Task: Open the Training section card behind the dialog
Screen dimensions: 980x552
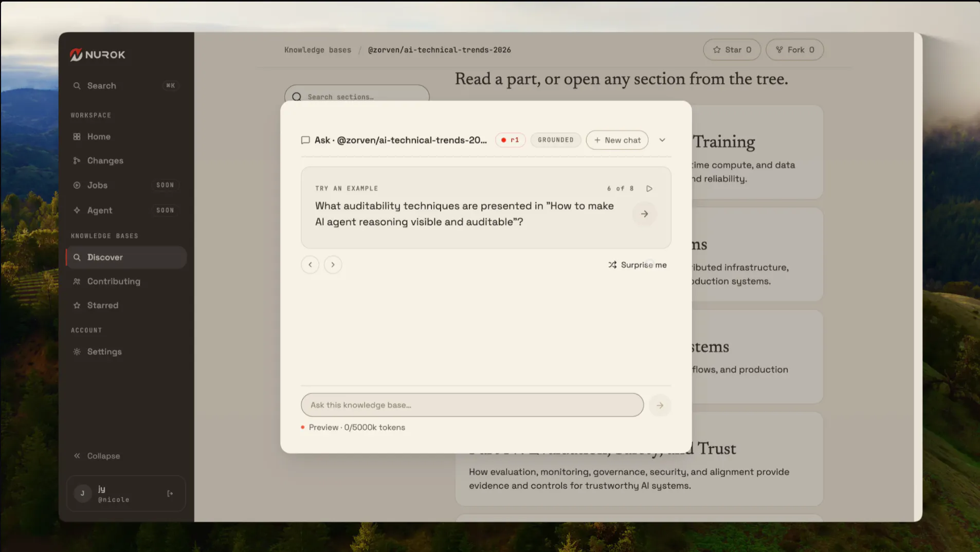Action: (757, 152)
